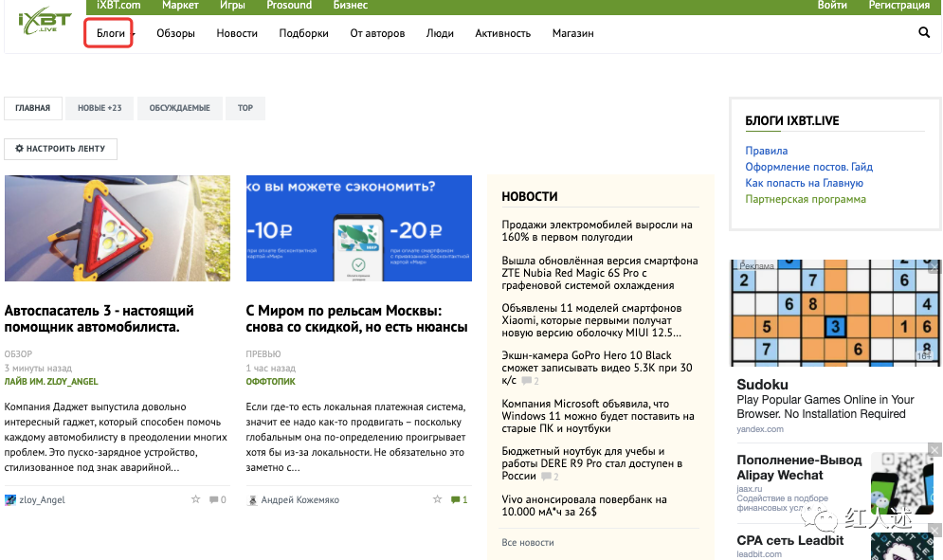
Task: Click the Sudoku ad image
Action: click(835, 313)
